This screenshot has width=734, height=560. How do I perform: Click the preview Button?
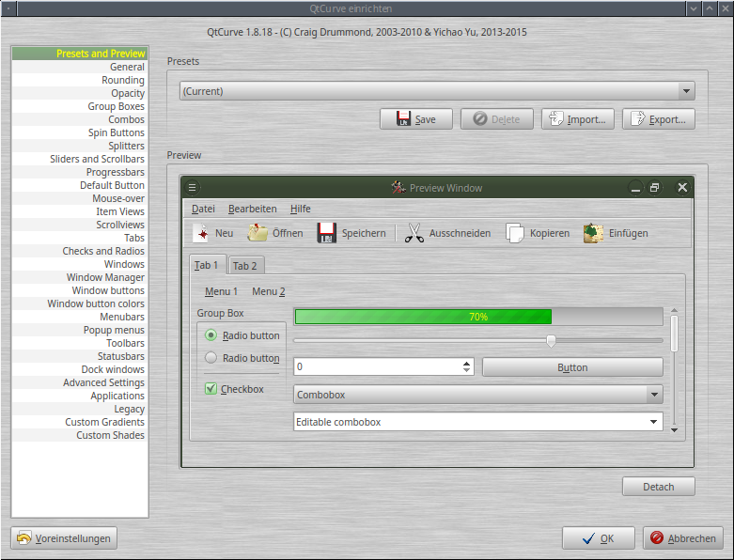coord(572,367)
